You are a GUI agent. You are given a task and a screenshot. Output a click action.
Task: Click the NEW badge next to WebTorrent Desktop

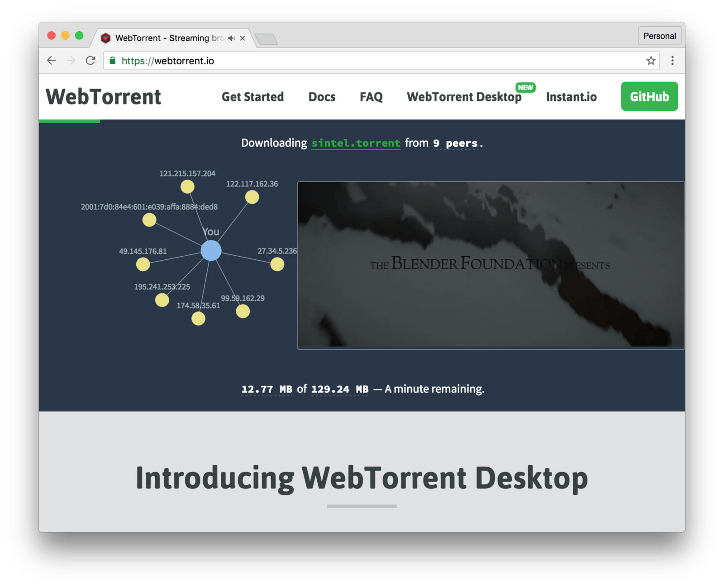tap(525, 87)
